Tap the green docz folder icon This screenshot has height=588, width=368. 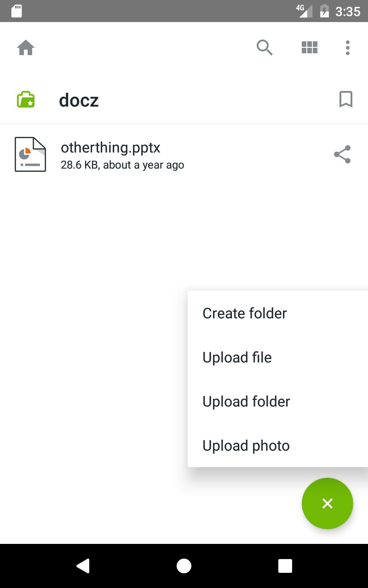pyautogui.click(x=26, y=100)
